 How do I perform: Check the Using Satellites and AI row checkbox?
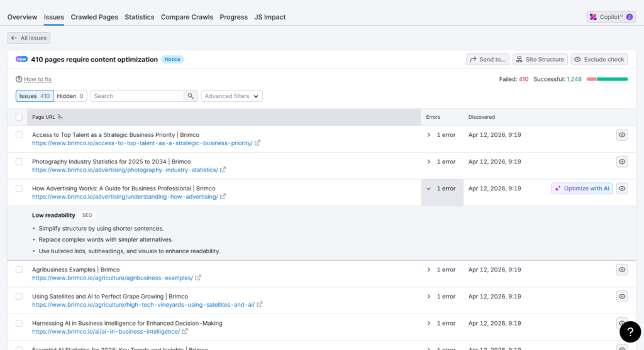tap(19, 297)
